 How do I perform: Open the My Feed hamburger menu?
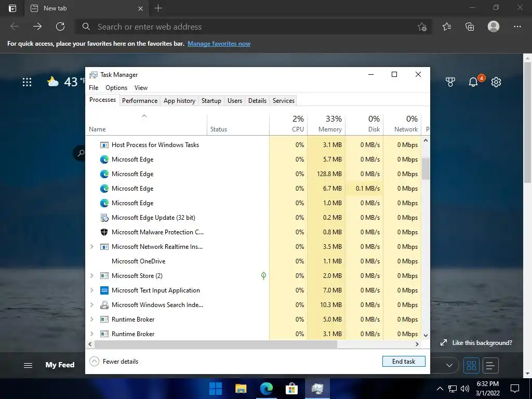(28, 365)
